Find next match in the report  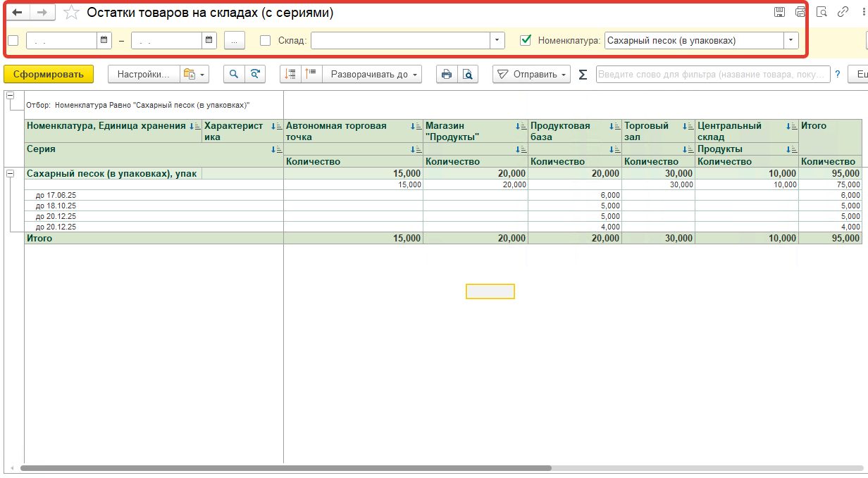tap(255, 74)
